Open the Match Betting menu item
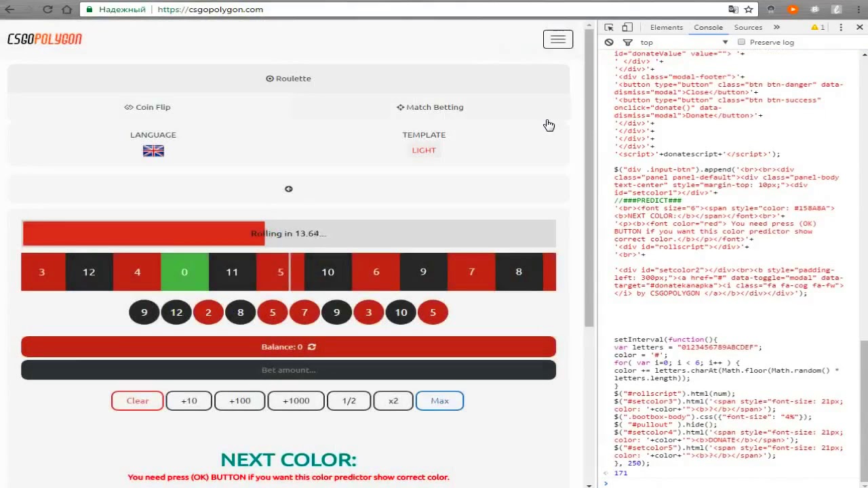868x488 pixels. 430,107
